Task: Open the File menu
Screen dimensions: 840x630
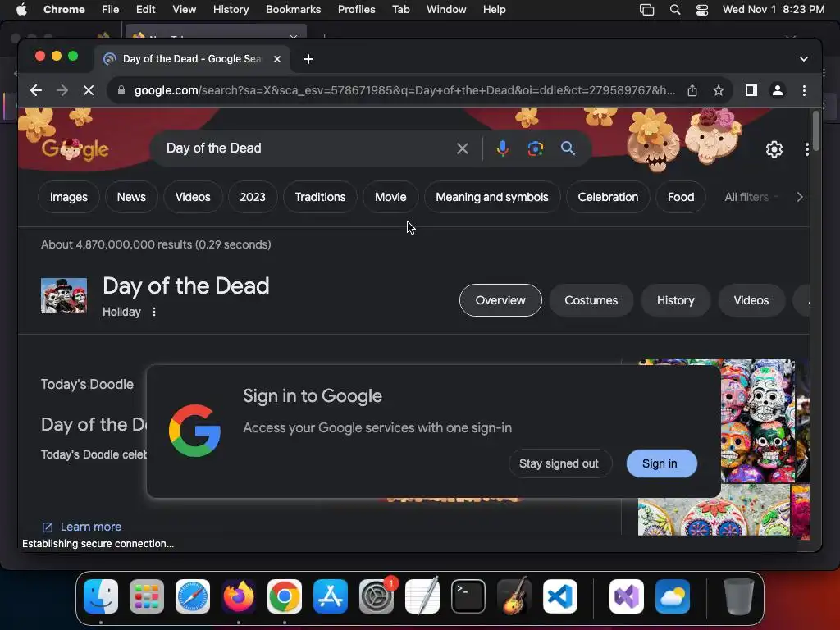Action: pyautogui.click(x=111, y=10)
